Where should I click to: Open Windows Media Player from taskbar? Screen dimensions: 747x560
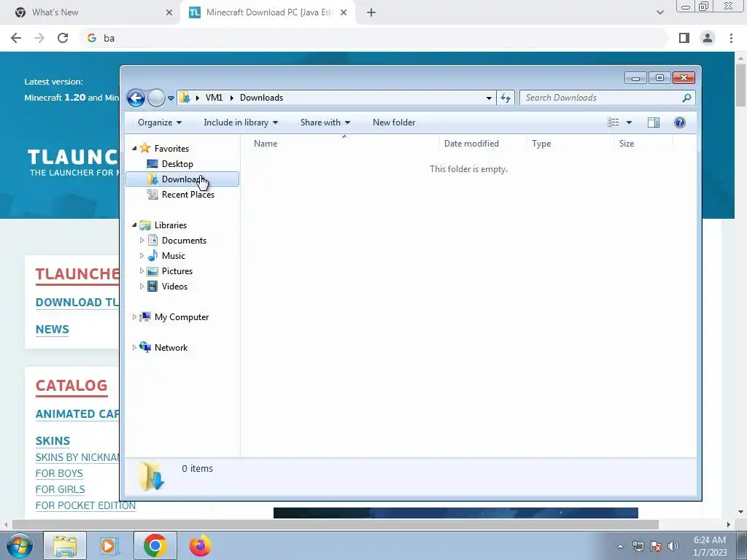tap(109, 545)
